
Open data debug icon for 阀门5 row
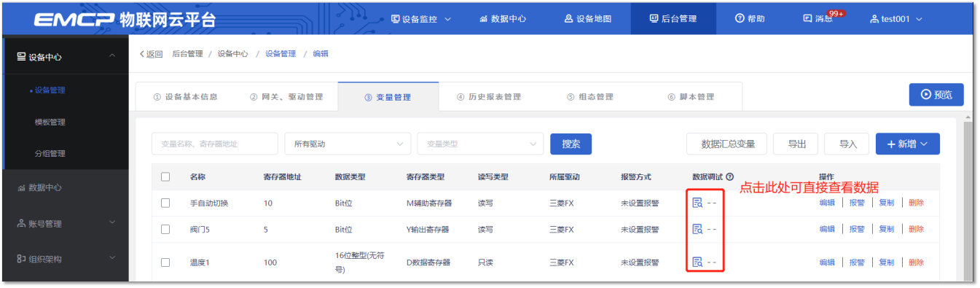[697, 229]
